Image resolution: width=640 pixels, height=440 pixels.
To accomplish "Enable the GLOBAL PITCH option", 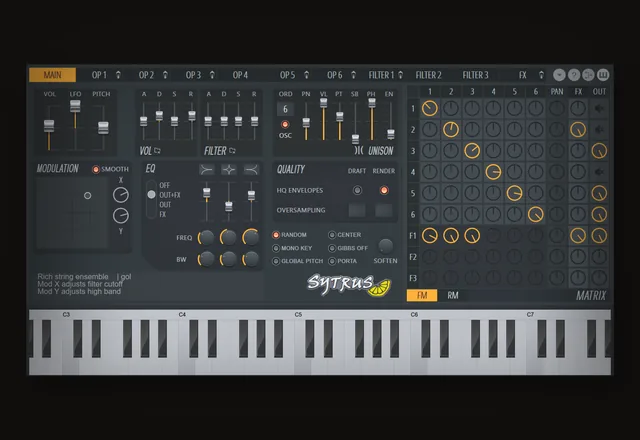I will [x=276, y=261].
